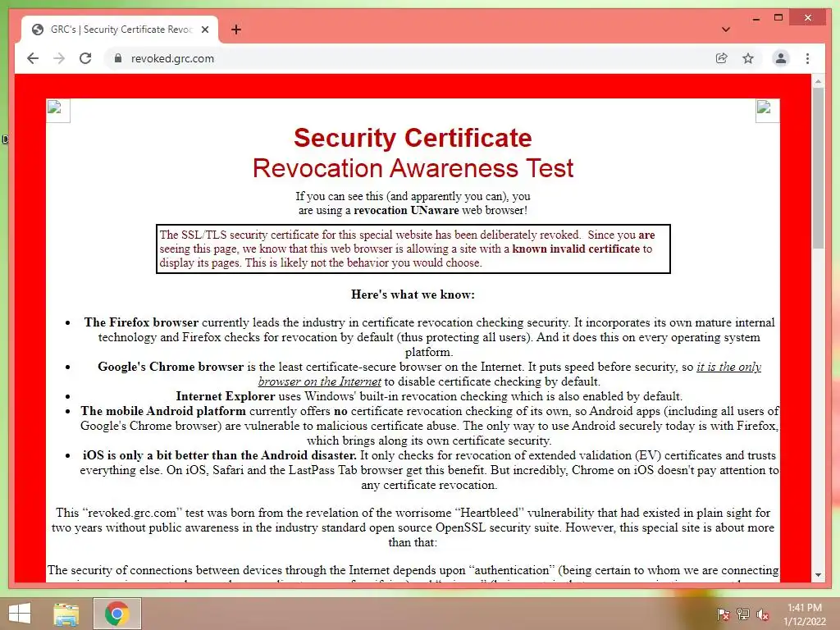Click 'The Firefox browser' bold text

(141, 322)
